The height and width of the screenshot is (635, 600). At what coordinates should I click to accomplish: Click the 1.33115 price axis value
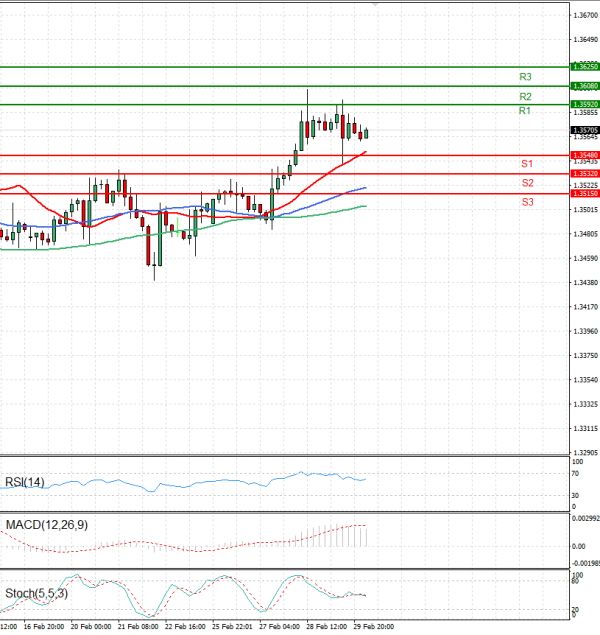click(586, 428)
